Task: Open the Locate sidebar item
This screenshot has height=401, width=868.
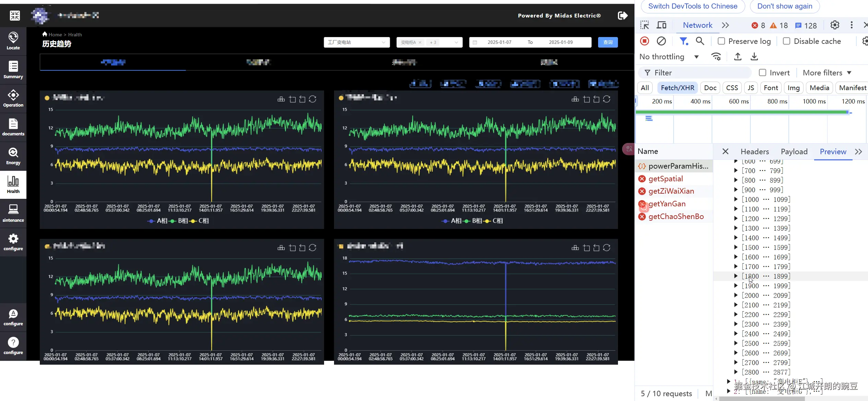Action: coord(13,41)
